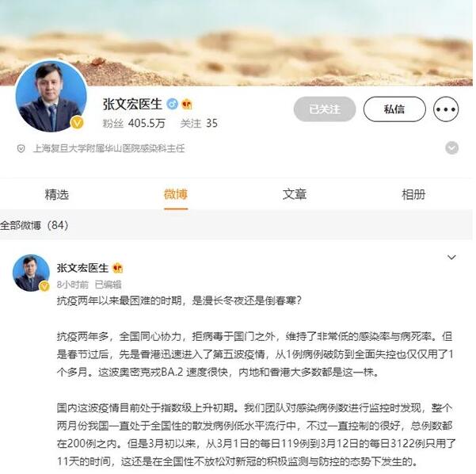Click the verified V badge on profile avatar
476x474 pixels.
77,123
